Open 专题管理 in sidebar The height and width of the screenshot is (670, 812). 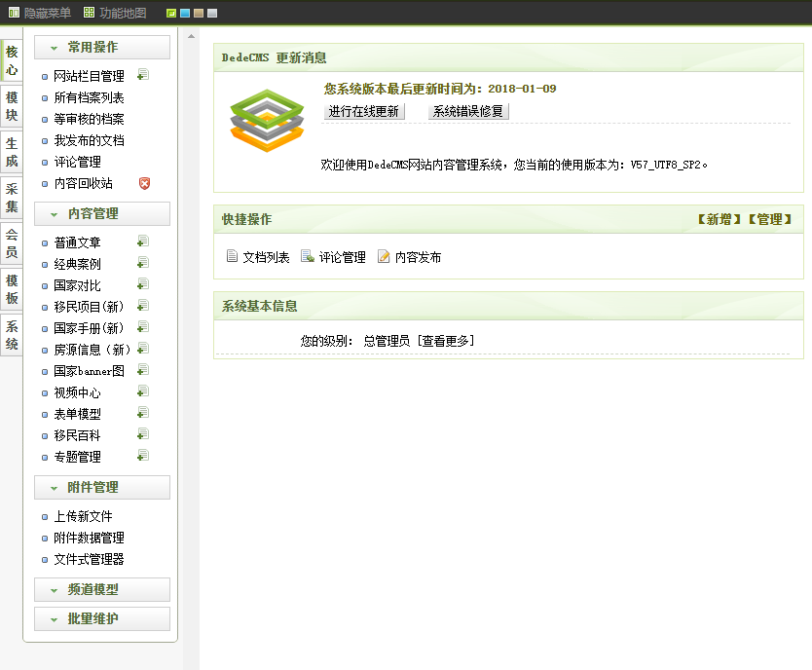[77, 457]
